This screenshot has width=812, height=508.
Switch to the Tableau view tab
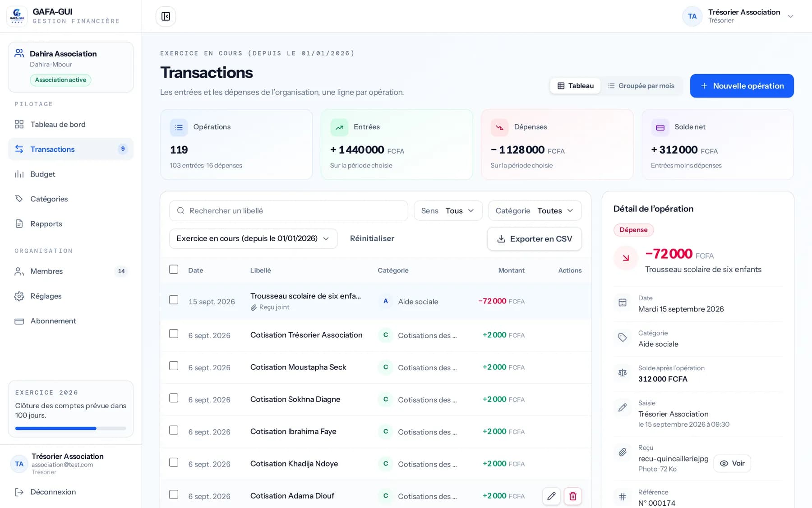tap(575, 86)
